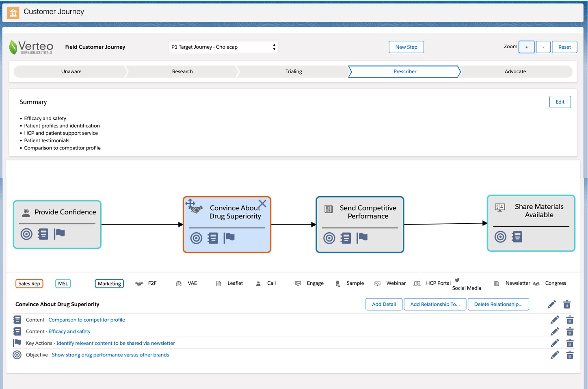Click the New Step button

406,47
